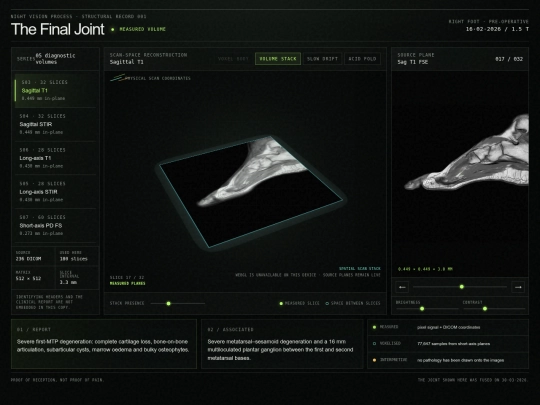Click the Space Between Slices legend ring
Screen dimensions: 540x405
(327, 303)
